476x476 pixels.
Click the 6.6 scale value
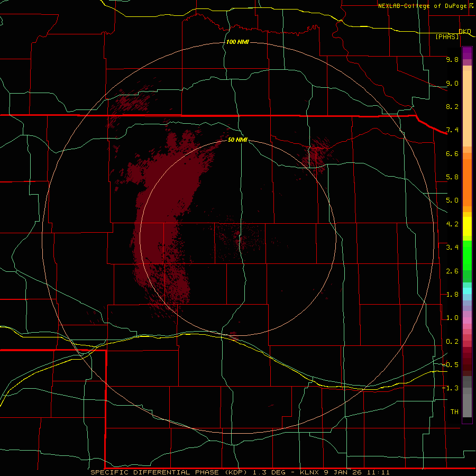tap(452, 153)
